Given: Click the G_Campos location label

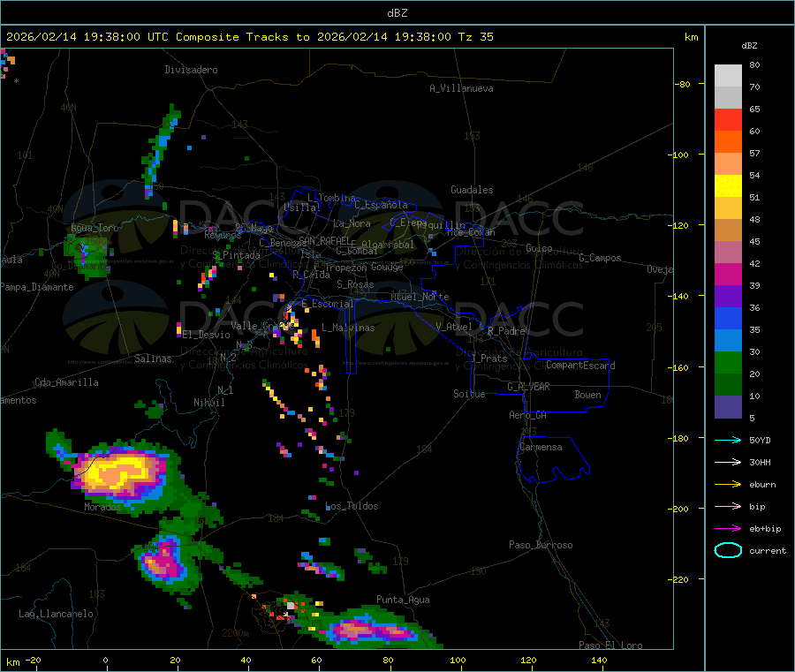Looking at the screenshot, I should click(600, 258).
